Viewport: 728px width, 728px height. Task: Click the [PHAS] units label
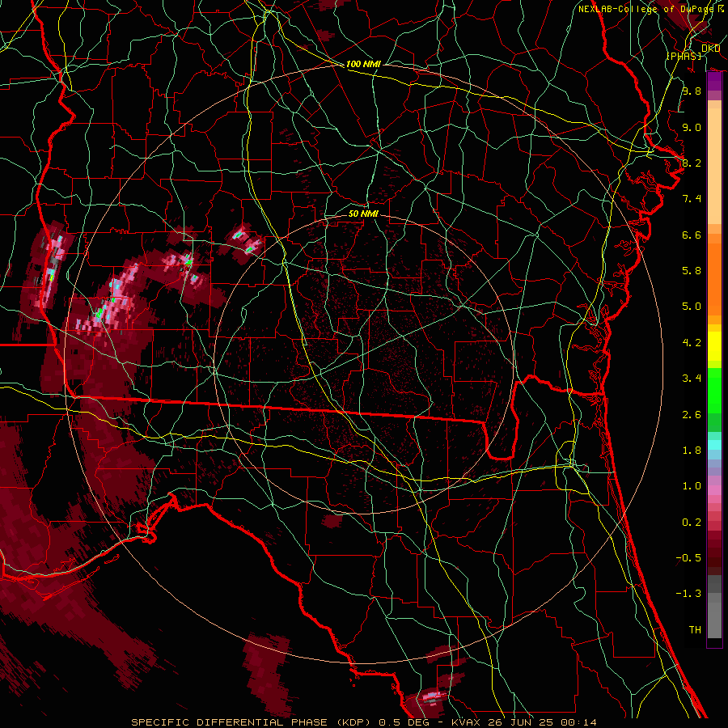pos(684,56)
